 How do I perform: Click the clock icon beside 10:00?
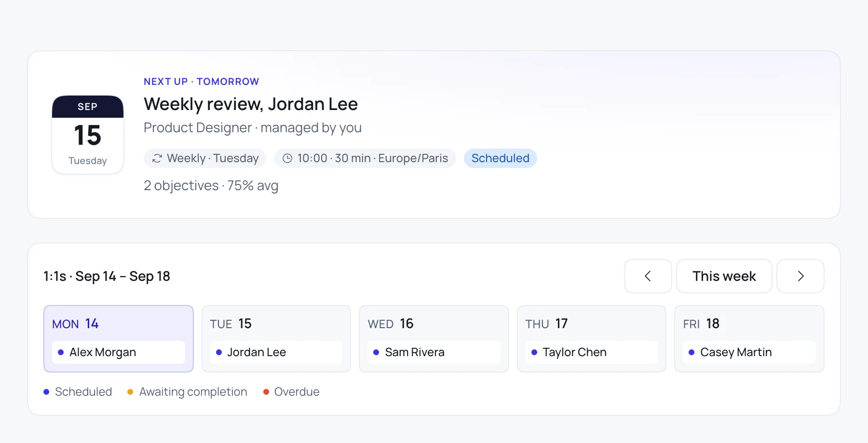(x=287, y=158)
